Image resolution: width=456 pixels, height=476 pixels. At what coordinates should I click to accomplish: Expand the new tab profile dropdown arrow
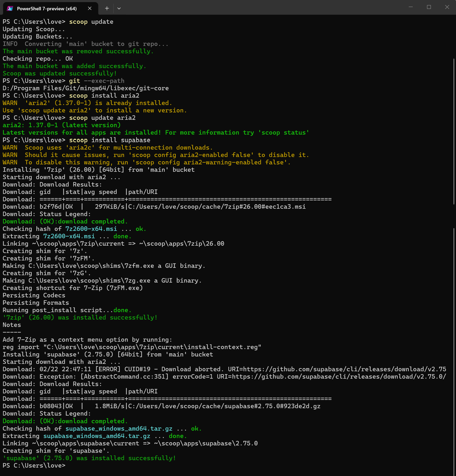point(119,8)
